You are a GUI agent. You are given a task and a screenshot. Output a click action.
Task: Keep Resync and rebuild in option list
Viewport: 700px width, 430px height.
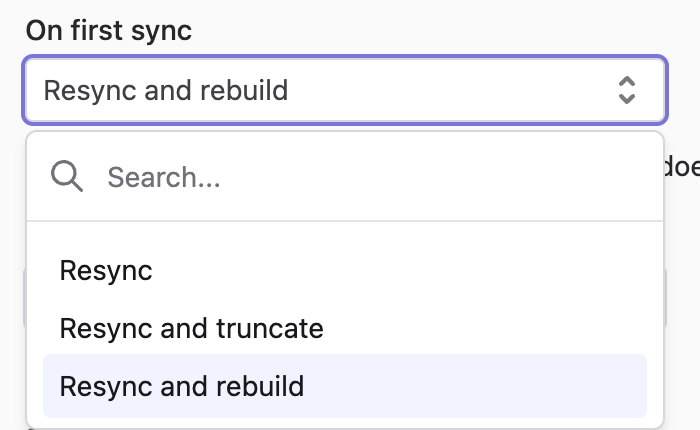pos(182,385)
